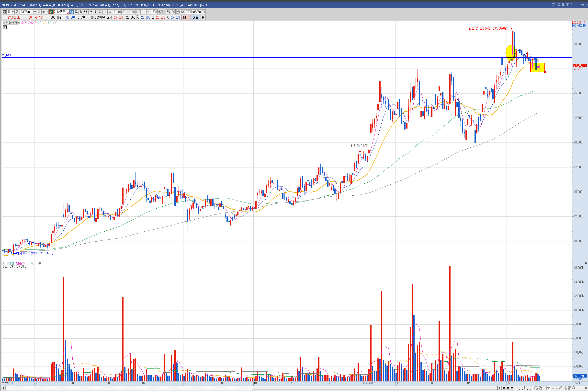The height and width of the screenshot is (391, 588).
Task: Click the small grid table icon under legend
Action: point(5,27)
